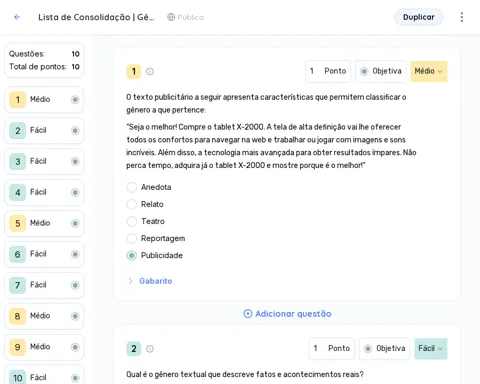Choose the Reportagem radio button
The image size is (480, 384).
pyautogui.click(x=132, y=238)
